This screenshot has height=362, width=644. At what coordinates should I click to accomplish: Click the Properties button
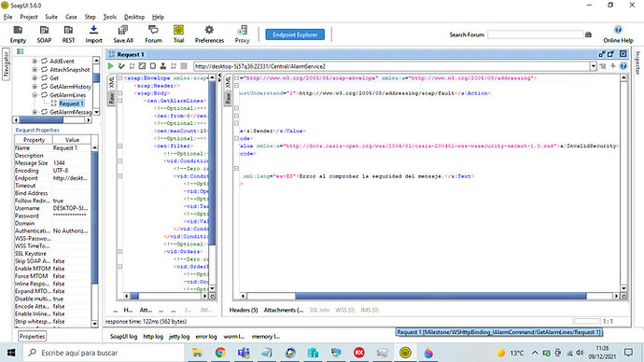(x=32, y=336)
